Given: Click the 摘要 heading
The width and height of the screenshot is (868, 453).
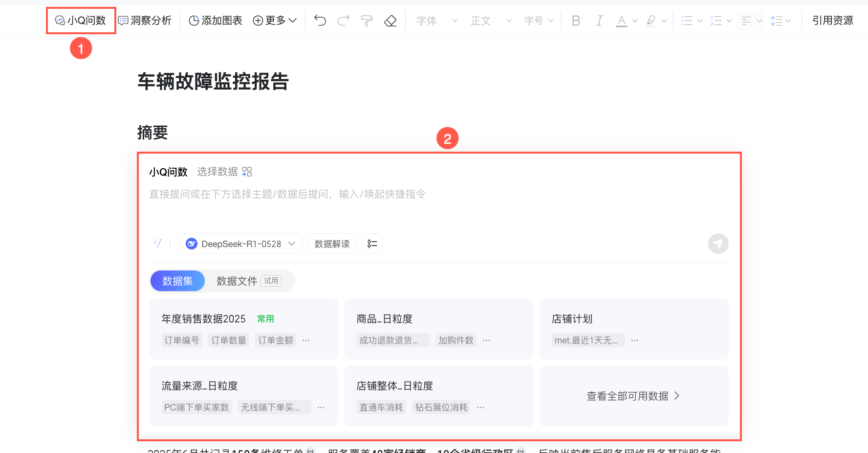Looking at the screenshot, I should coord(152,133).
